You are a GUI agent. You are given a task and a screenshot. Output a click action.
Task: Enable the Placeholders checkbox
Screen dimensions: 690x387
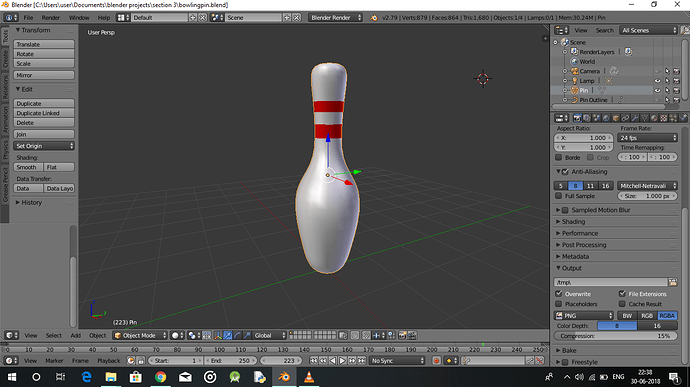pos(559,304)
